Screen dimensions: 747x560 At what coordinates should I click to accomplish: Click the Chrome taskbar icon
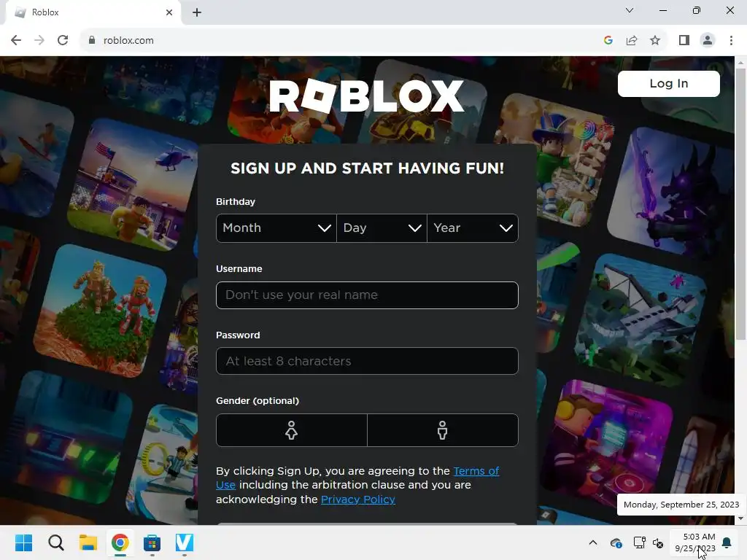click(x=120, y=542)
